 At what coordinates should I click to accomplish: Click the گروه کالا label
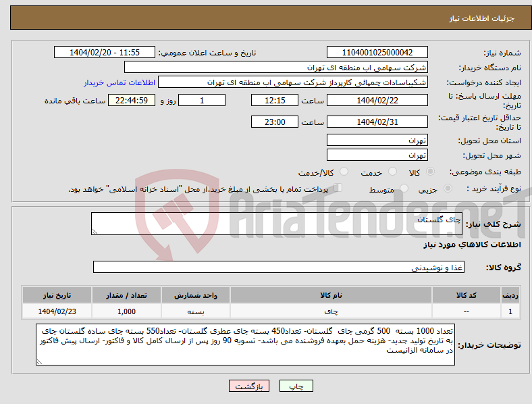(x=504, y=268)
